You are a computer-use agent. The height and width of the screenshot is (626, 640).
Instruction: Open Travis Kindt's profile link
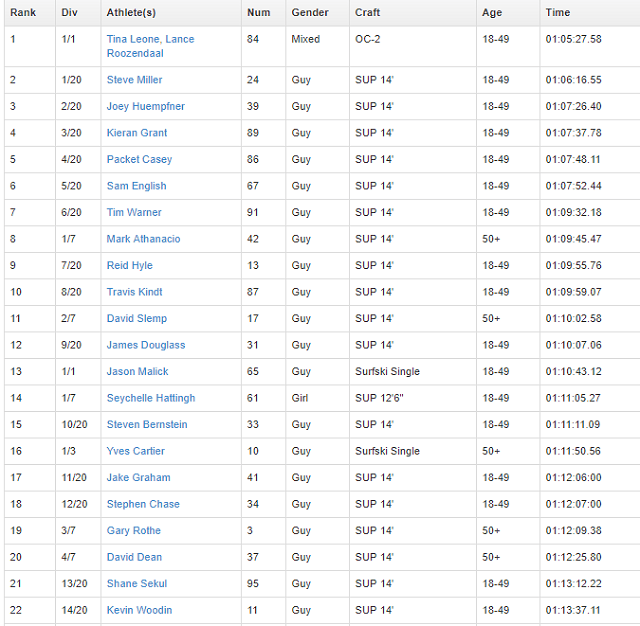click(x=134, y=292)
